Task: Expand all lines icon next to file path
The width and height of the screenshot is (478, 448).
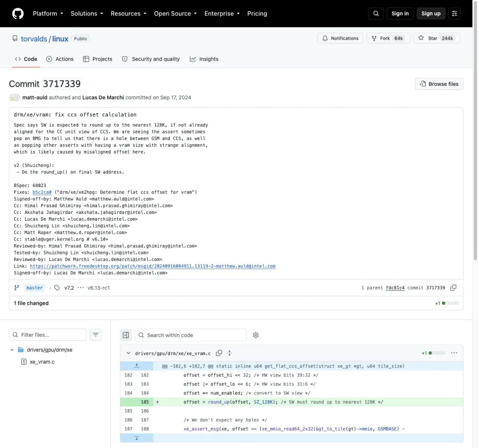Action: tap(230, 353)
